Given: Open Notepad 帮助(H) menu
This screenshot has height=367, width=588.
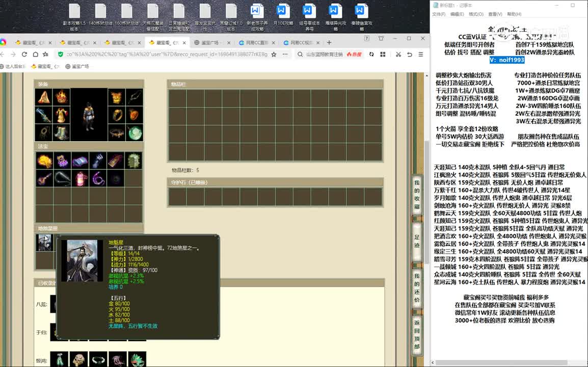Looking at the screenshot, I should coord(514,14).
